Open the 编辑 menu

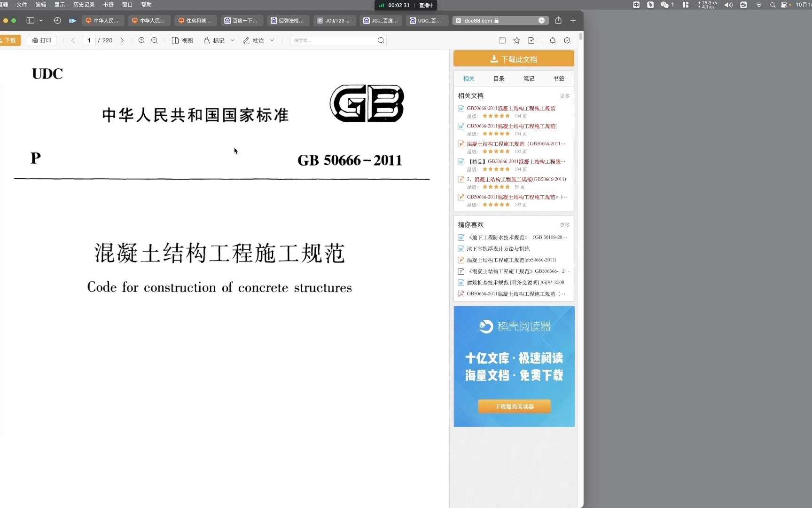[x=41, y=5]
